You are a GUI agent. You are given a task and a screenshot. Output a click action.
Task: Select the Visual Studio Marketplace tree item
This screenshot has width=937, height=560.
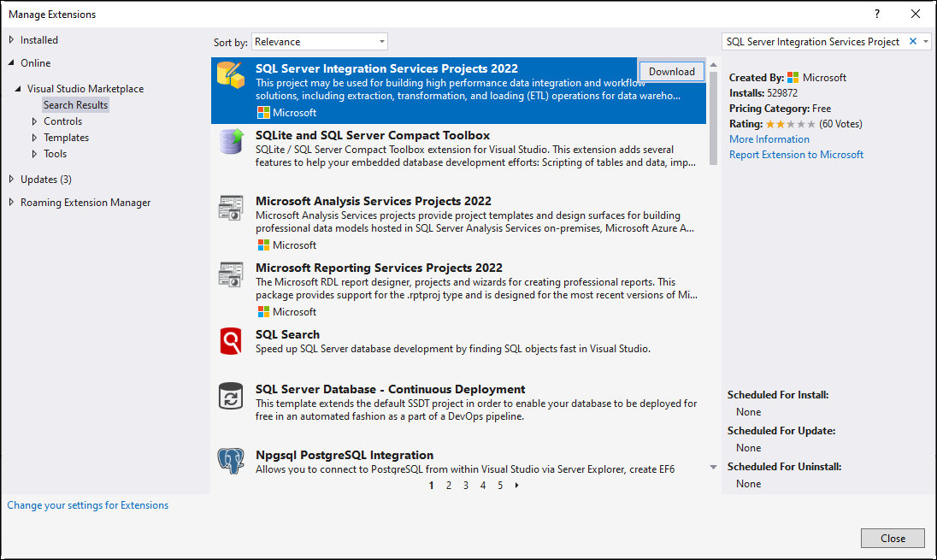pyautogui.click(x=85, y=88)
